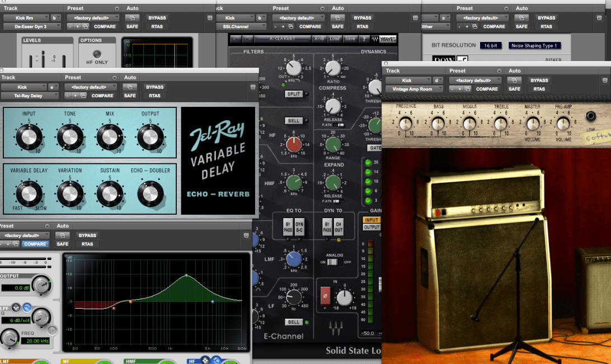The image size is (611, 364).
Task: Click the Load button in Waves toolbar
Action: (x=334, y=39)
